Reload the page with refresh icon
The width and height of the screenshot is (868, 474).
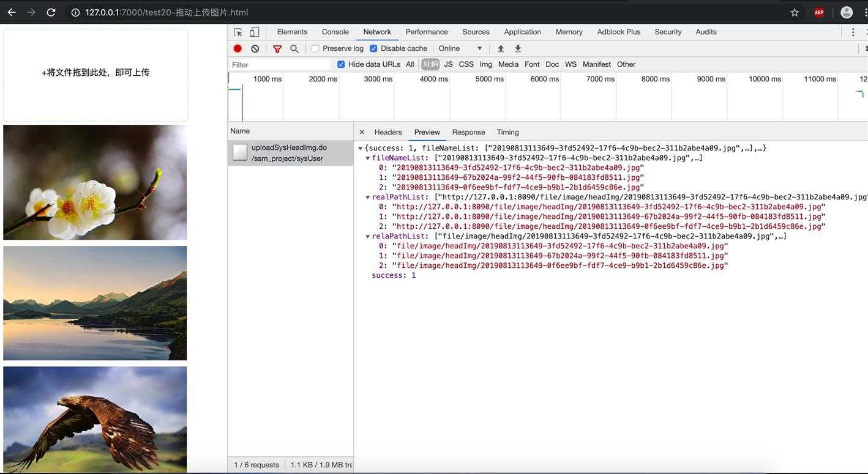click(x=51, y=12)
